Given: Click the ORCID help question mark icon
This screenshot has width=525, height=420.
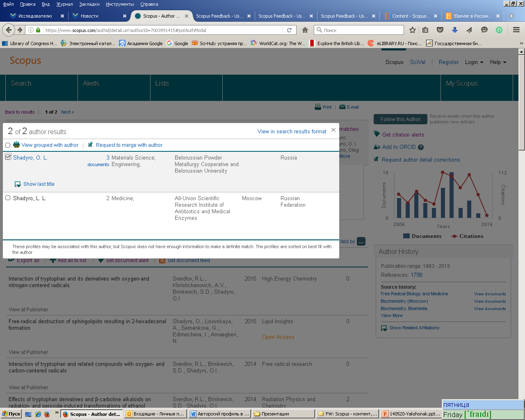Looking at the screenshot, I should point(421,147).
